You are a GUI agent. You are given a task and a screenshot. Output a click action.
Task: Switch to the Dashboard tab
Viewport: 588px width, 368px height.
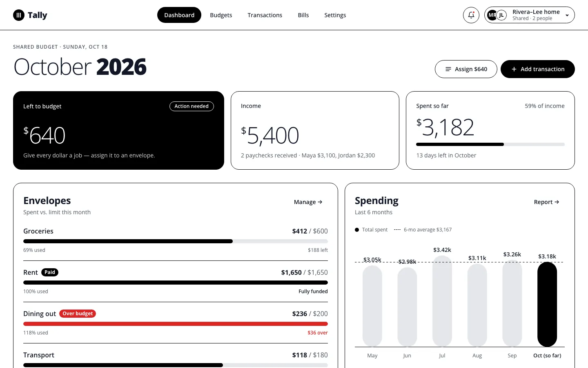(179, 15)
